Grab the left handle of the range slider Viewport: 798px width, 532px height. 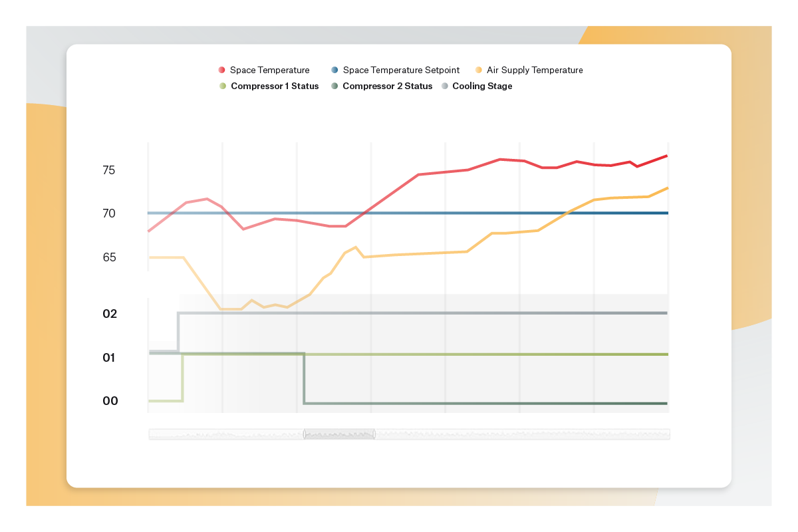pyautogui.click(x=305, y=434)
